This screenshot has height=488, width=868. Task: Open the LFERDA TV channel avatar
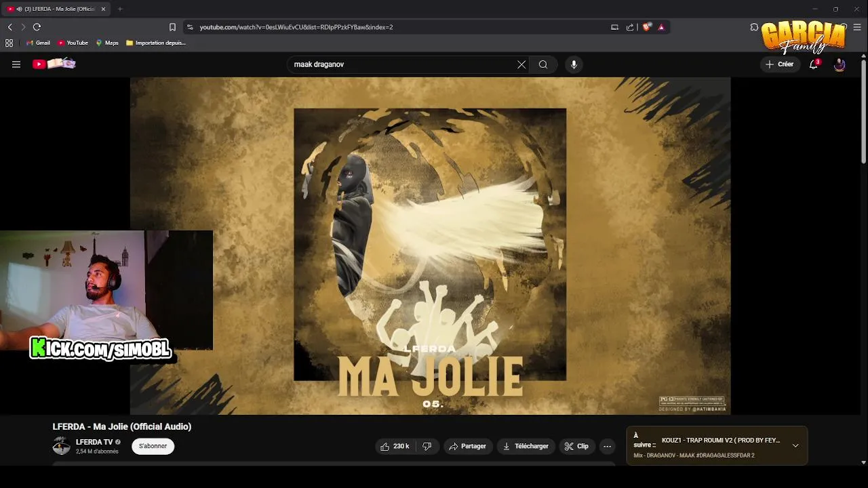pos(62,446)
